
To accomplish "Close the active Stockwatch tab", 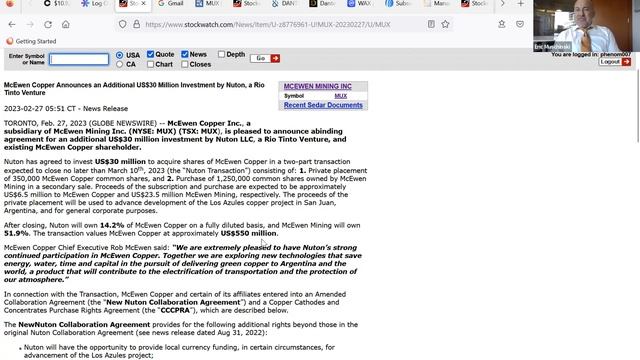I will 143,3.
